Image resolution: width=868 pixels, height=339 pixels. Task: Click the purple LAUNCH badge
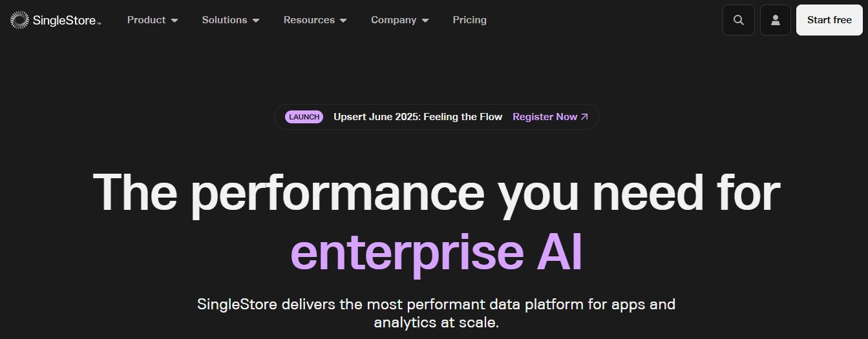[304, 117]
